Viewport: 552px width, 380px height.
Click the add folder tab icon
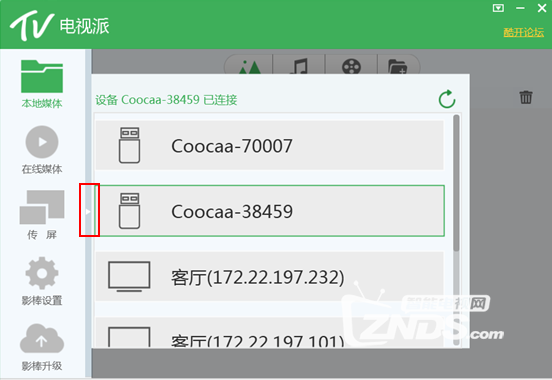click(x=397, y=66)
